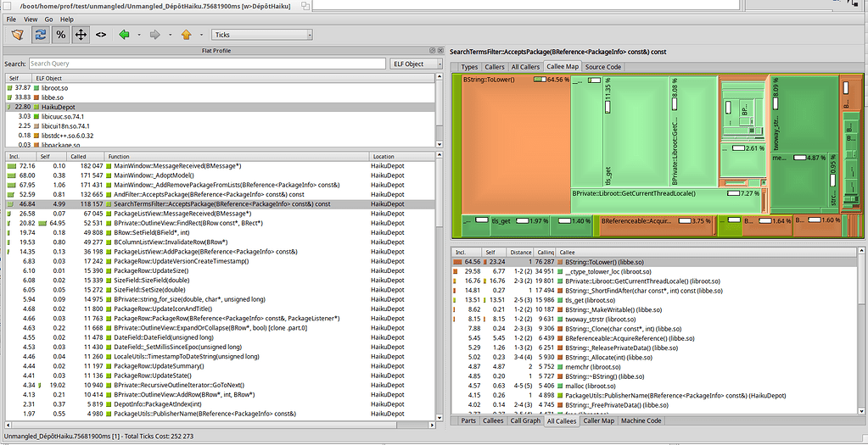Switch to the All Callers tab
This screenshot has height=445, width=868.
click(x=525, y=67)
